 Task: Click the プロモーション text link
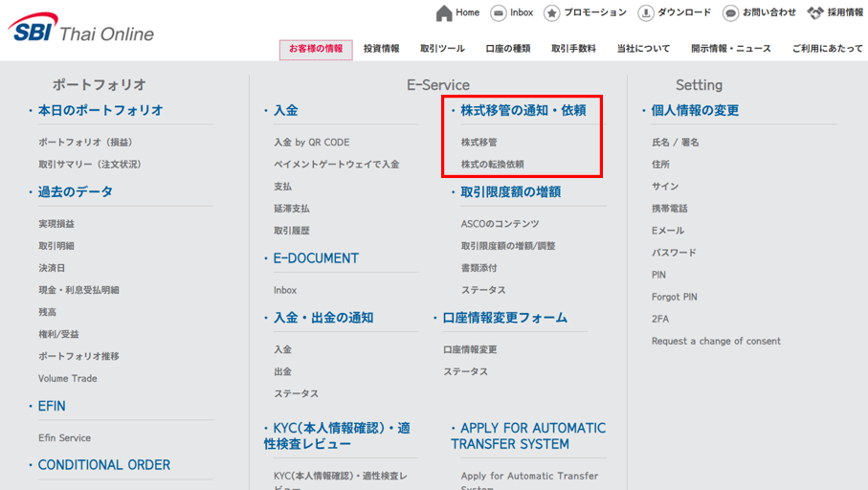595,12
